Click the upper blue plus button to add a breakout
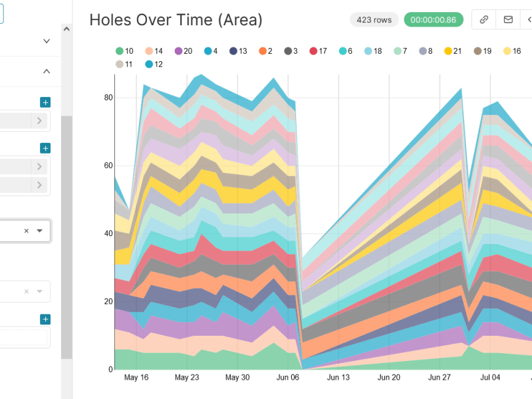This screenshot has height=399, width=532. [x=45, y=102]
